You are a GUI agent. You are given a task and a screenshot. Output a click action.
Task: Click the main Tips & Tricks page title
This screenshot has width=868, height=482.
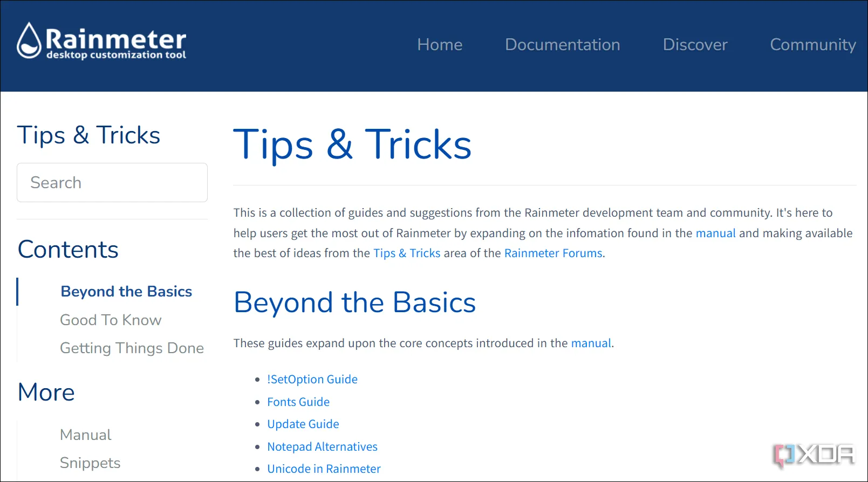[352, 144]
